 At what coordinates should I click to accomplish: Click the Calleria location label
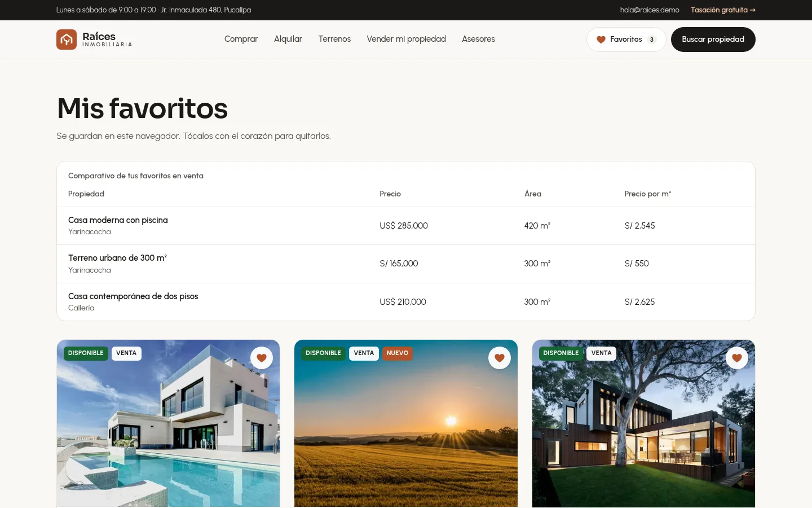pos(81,308)
